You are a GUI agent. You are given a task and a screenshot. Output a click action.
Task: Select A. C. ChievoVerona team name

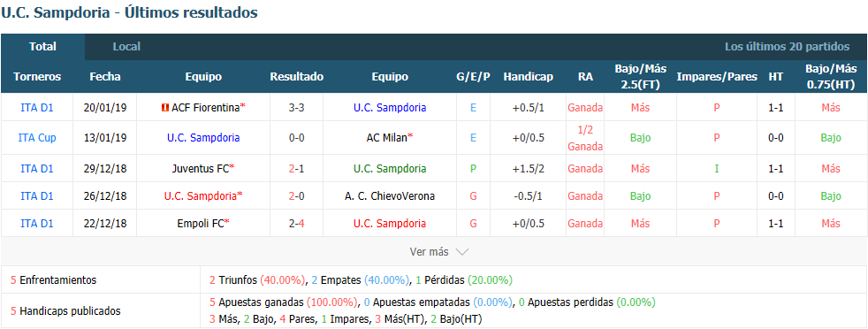coord(390,196)
